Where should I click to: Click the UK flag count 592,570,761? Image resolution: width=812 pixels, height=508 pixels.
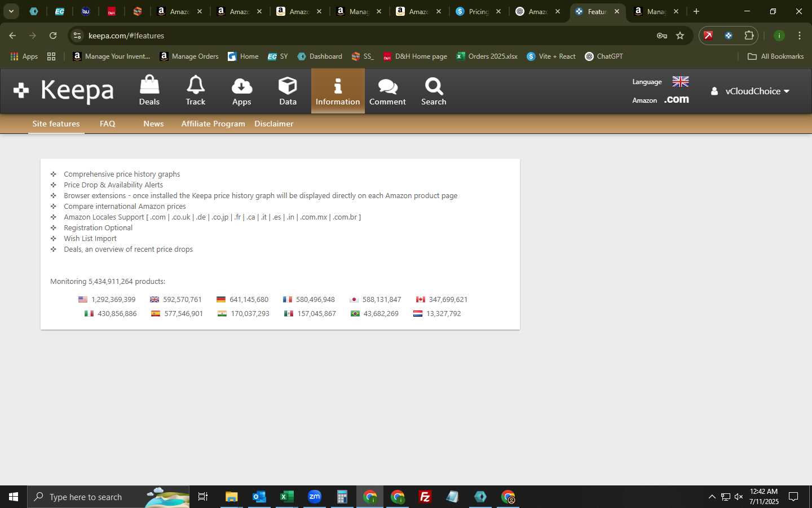[182, 300]
